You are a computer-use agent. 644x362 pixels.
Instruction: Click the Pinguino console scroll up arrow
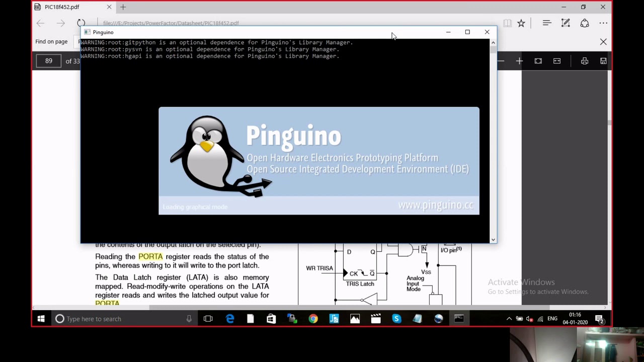(x=493, y=43)
